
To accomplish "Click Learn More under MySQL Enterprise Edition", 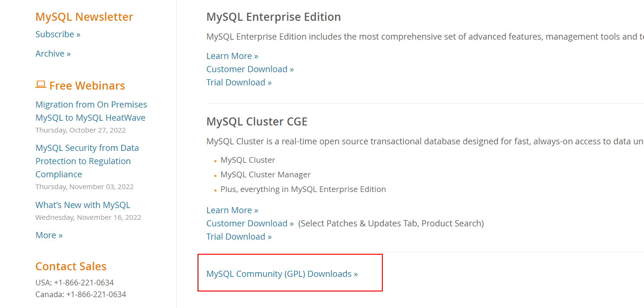I will [232, 56].
